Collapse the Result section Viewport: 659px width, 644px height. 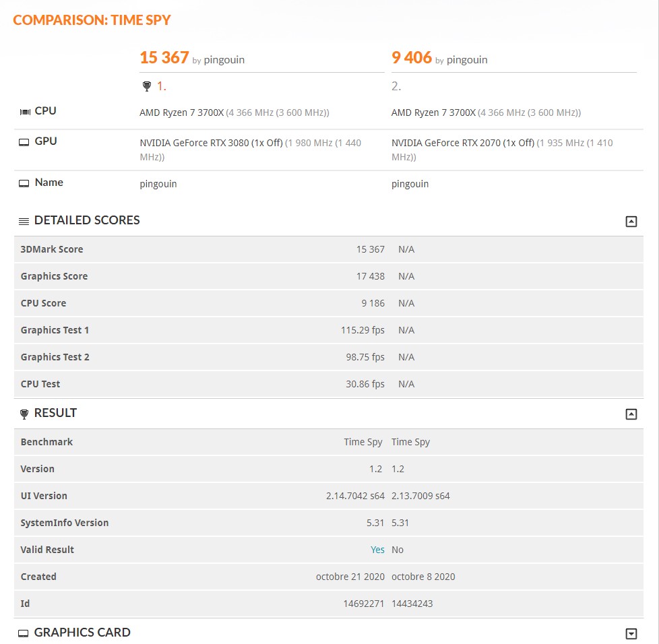pos(631,414)
